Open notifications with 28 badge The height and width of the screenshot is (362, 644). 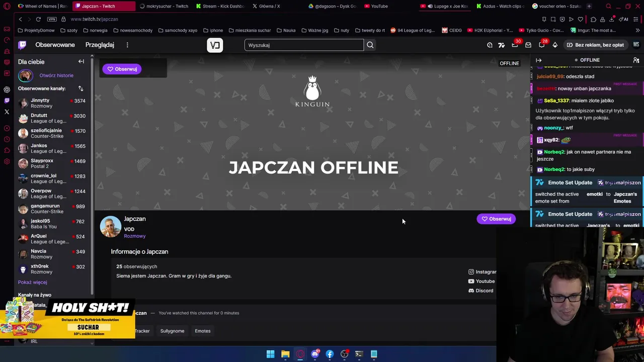(x=542, y=45)
